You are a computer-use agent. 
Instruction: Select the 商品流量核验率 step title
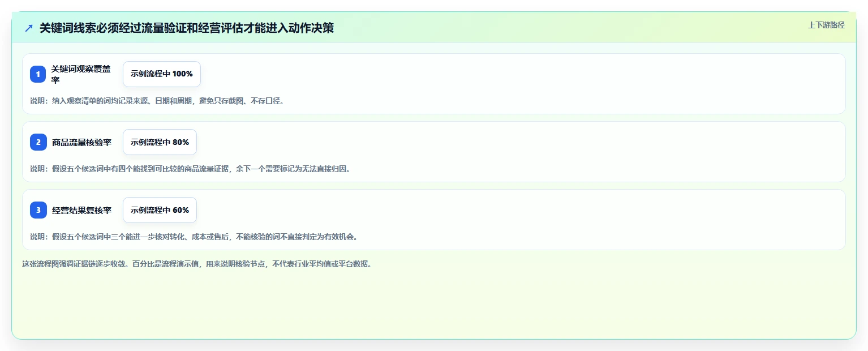tap(81, 142)
